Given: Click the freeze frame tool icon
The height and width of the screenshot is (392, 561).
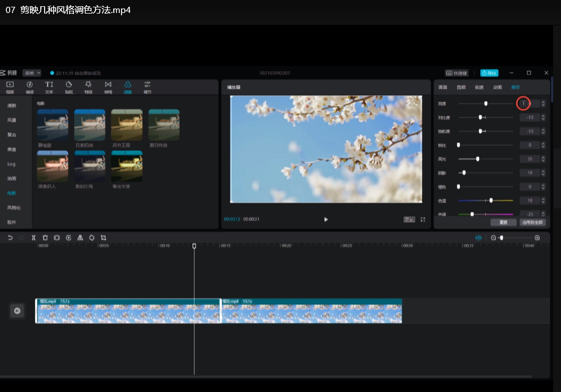Looking at the screenshot, I should click(57, 237).
